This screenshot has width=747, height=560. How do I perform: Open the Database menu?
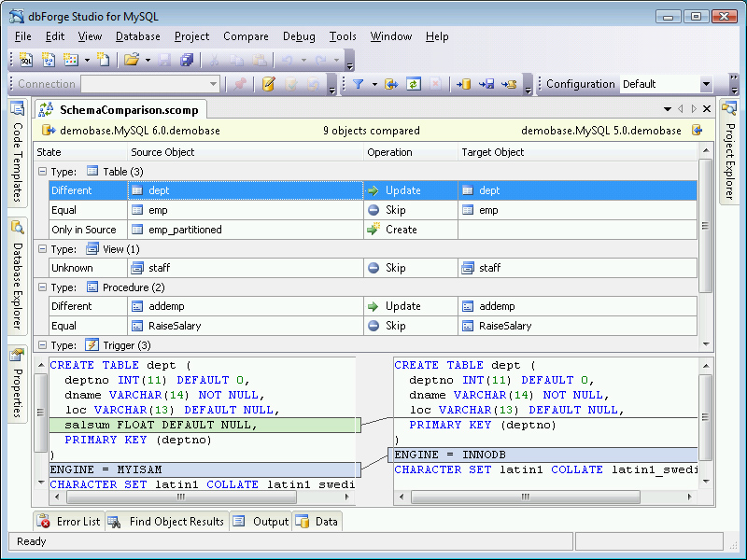(x=137, y=36)
